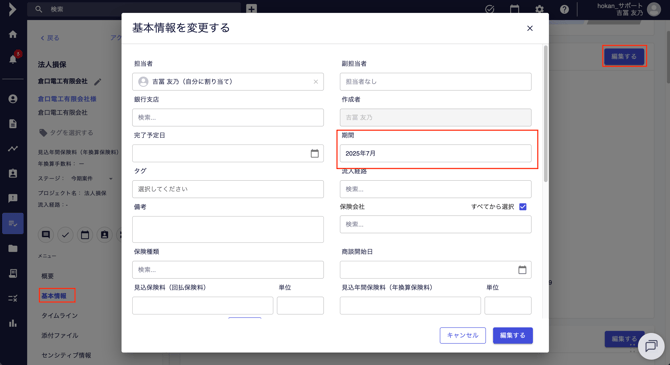Open the check circle icon in the top bar
This screenshot has width=670, height=365.
[490, 9]
